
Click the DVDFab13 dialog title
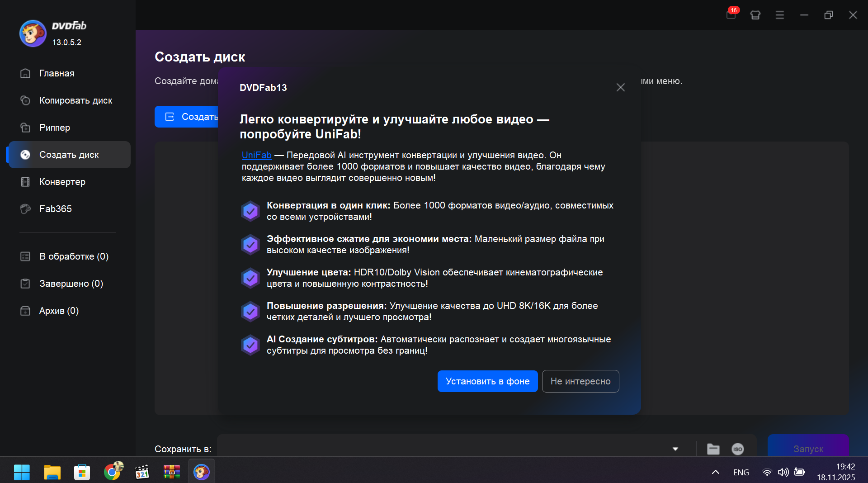[x=263, y=88]
